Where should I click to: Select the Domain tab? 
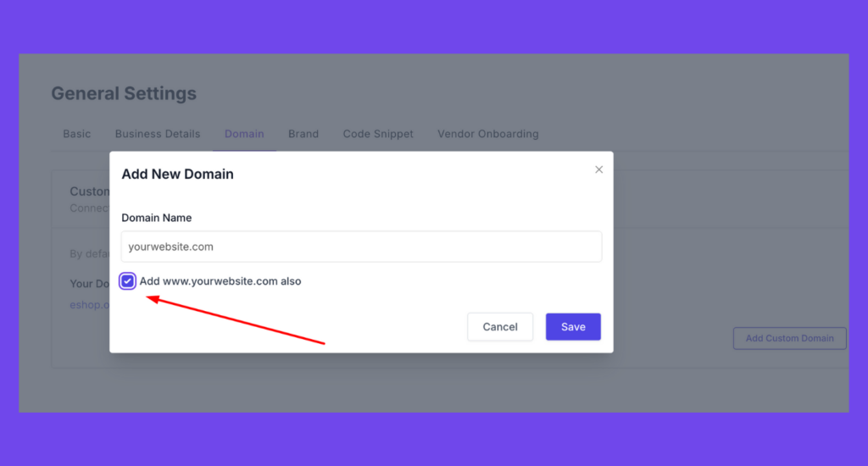[244, 134]
